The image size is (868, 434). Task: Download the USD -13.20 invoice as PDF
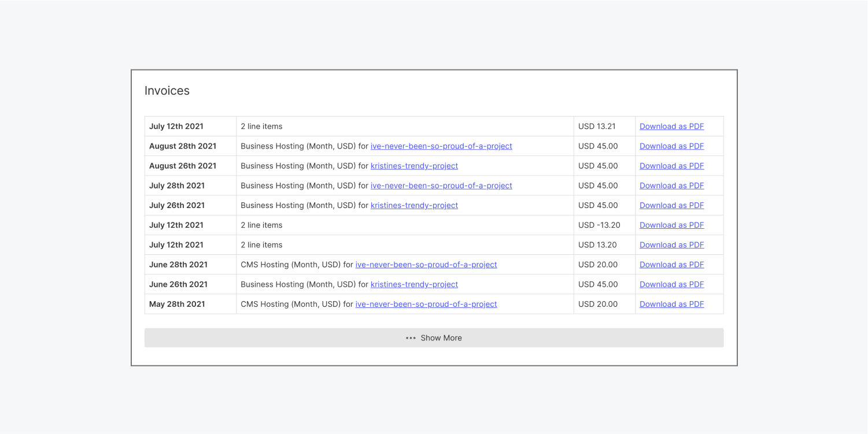[671, 225]
